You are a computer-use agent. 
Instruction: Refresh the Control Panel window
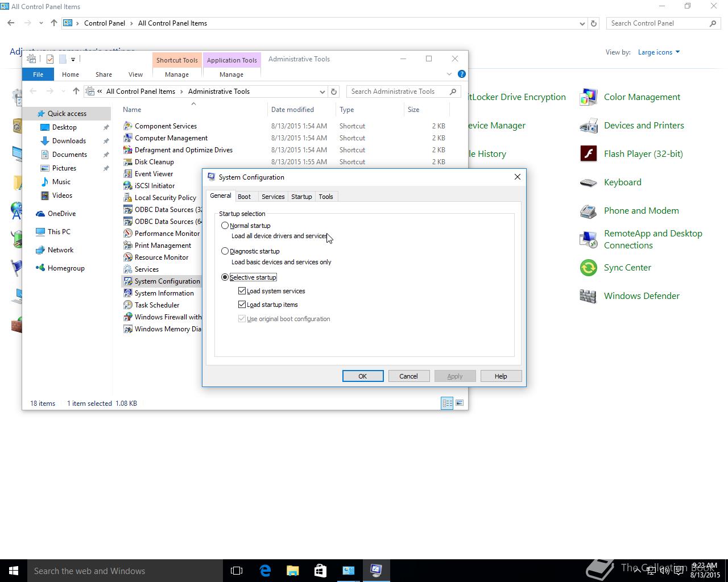coord(594,23)
